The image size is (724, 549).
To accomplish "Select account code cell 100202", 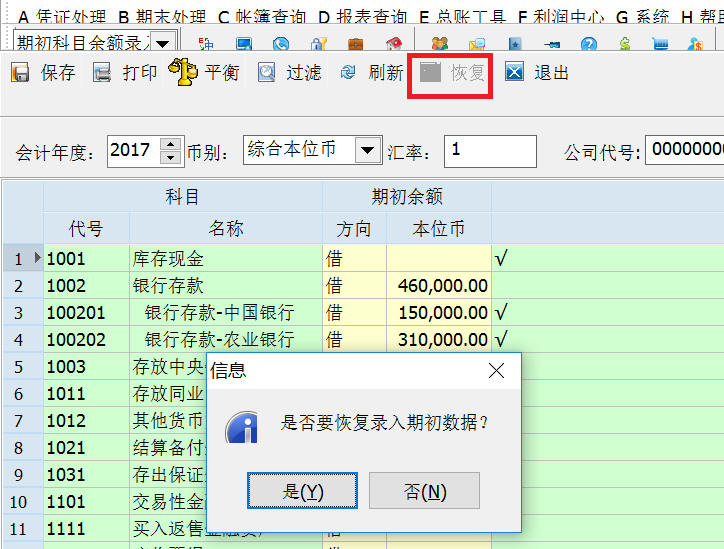I will pyautogui.click(x=86, y=339).
